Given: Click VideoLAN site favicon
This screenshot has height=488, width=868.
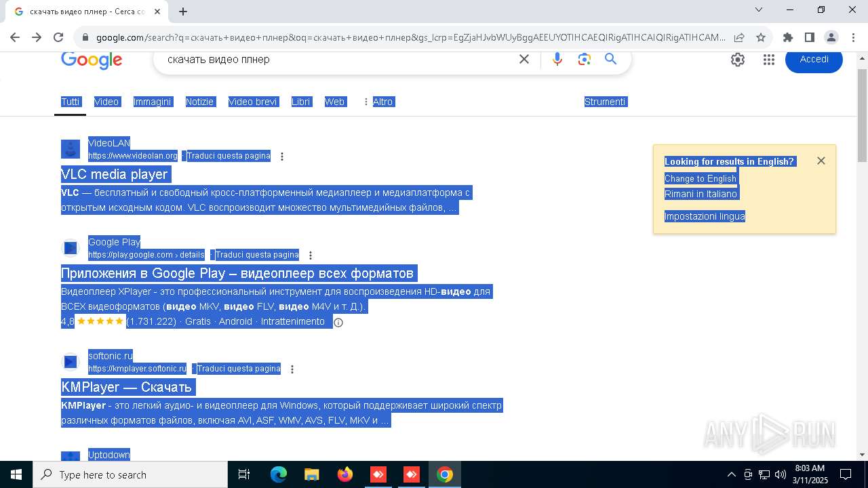Looking at the screenshot, I should point(71,149).
